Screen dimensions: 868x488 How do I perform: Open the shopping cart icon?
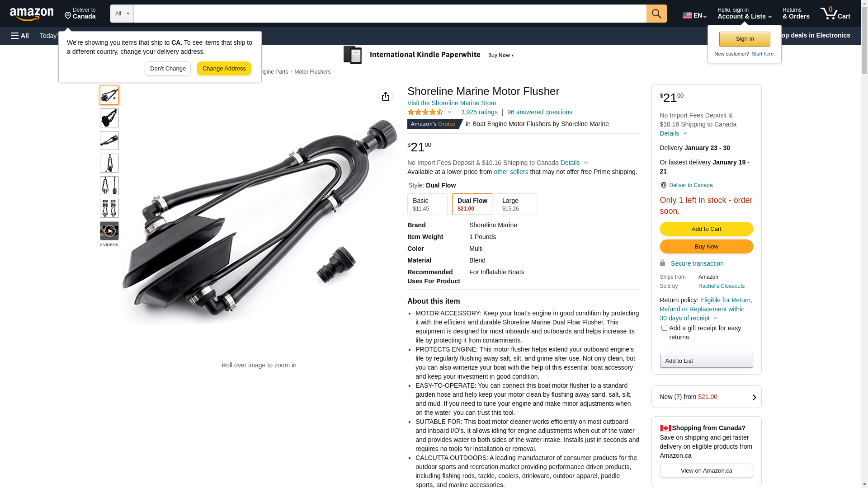(x=835, y=14)
